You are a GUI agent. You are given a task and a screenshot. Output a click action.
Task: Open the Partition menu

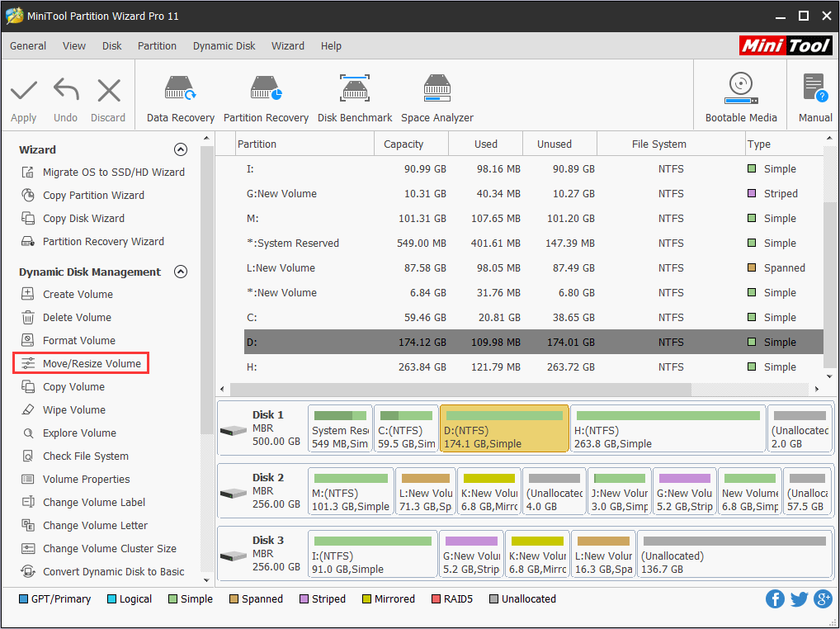point(157,46)
